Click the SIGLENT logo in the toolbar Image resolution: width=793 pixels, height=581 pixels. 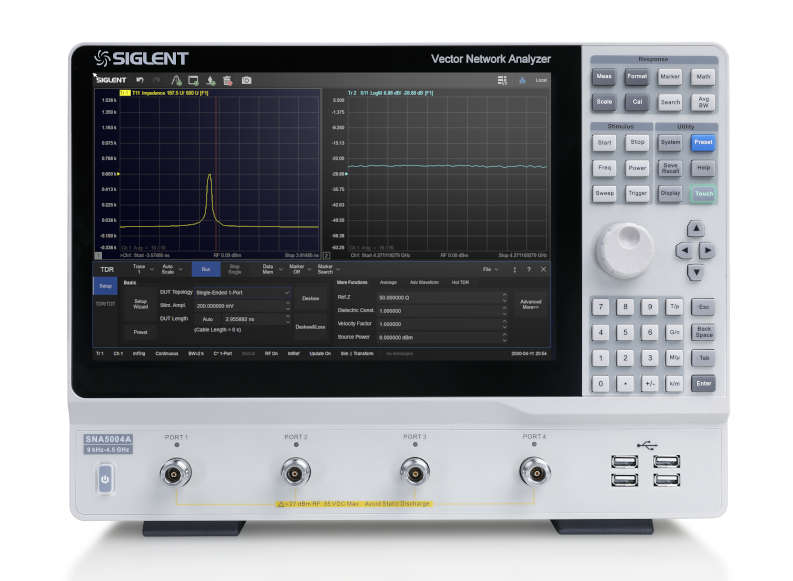(111, 80)
